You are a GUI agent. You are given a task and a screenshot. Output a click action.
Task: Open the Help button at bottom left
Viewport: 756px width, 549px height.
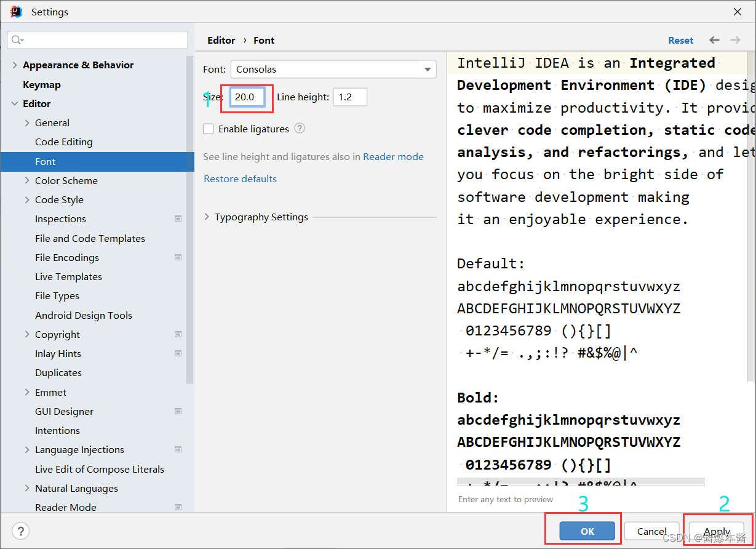(x=21, y=531)
